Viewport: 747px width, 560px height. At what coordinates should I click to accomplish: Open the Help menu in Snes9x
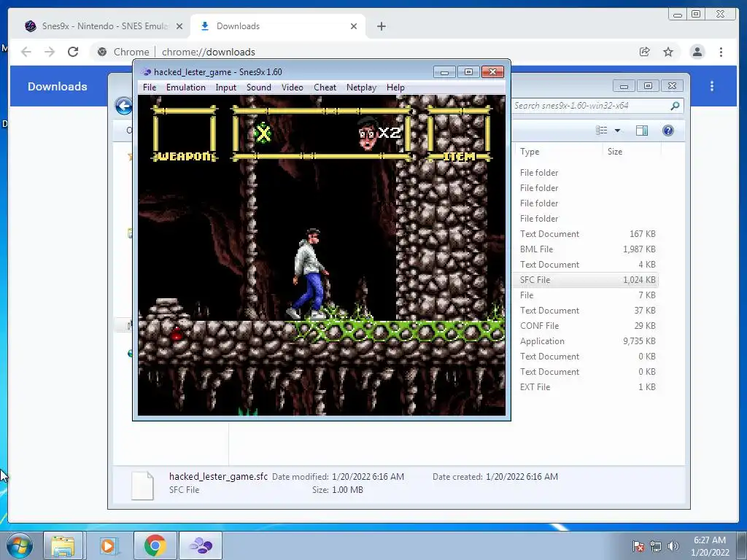pyautogui.click(x=395, y=87)
